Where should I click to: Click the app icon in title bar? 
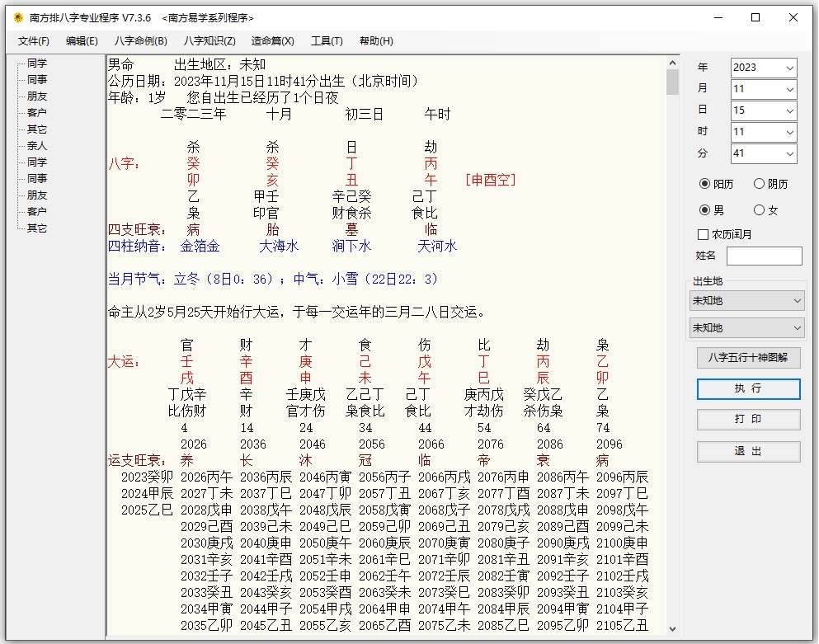point(17,17)
